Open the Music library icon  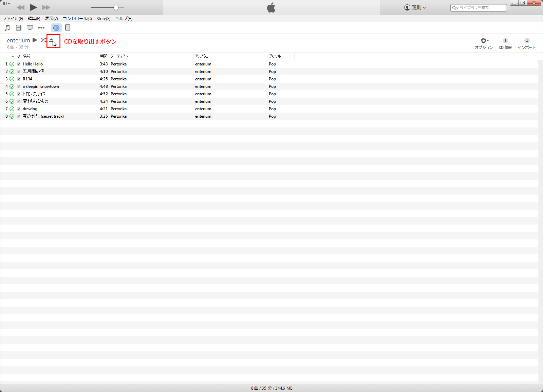tap(7, 27)
